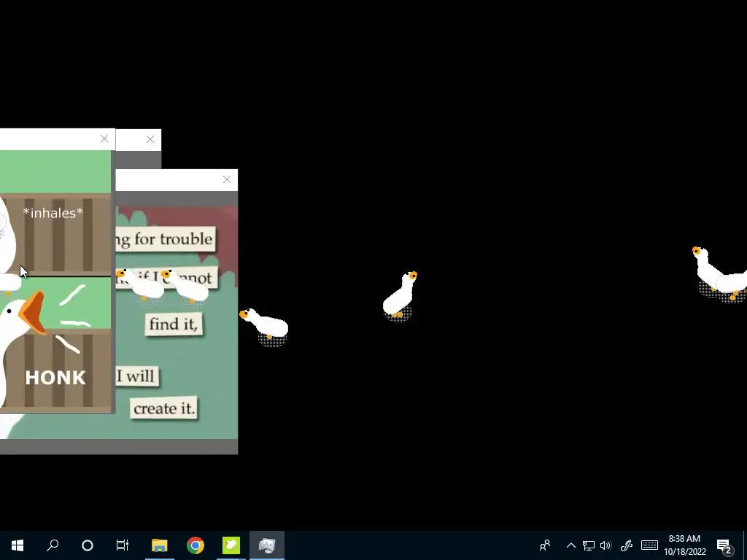
Task: Open People icon in system tray
Action: tap(545, 545)
